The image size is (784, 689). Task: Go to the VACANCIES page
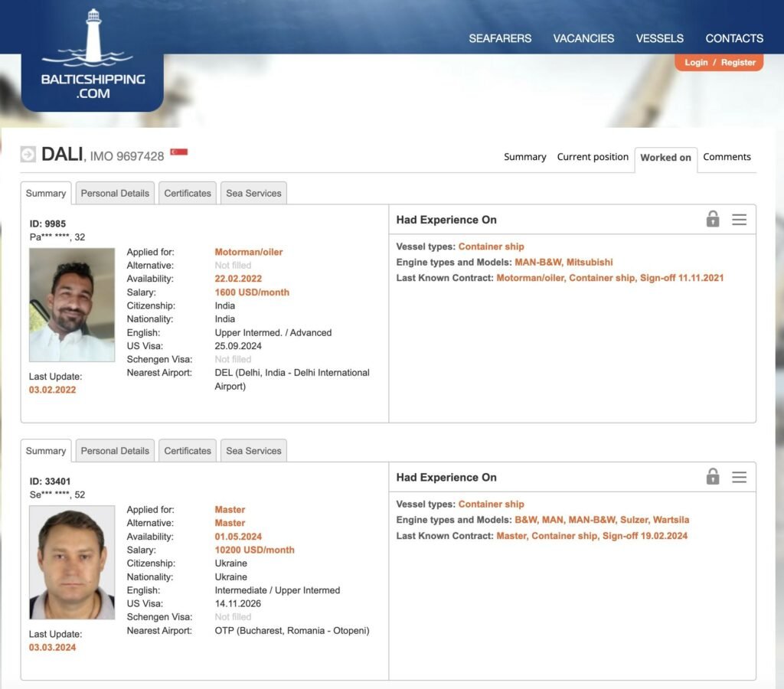[583, 38]
